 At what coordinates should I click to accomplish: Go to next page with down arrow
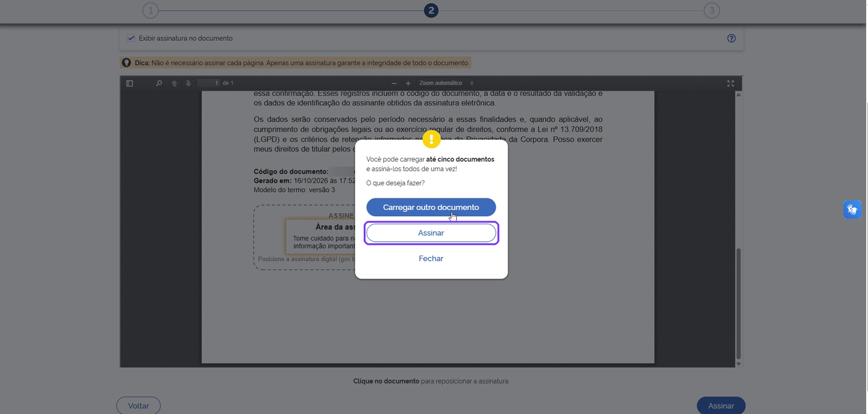tap(188, 83)
